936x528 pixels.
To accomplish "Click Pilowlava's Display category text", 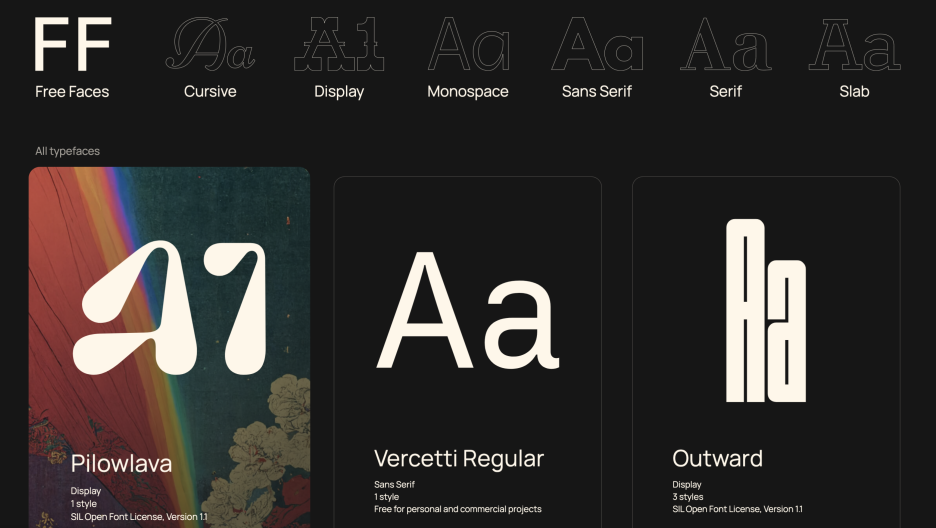I will (x=85, y=491).
